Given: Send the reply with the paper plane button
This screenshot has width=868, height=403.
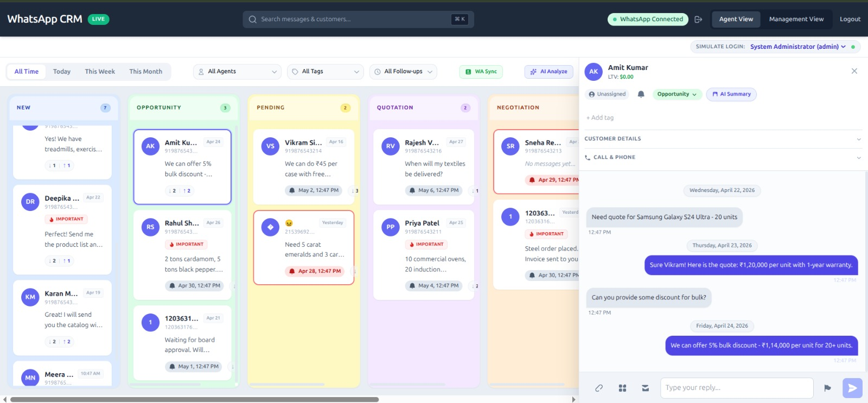Looking at the screenshot, I should 852,388.
